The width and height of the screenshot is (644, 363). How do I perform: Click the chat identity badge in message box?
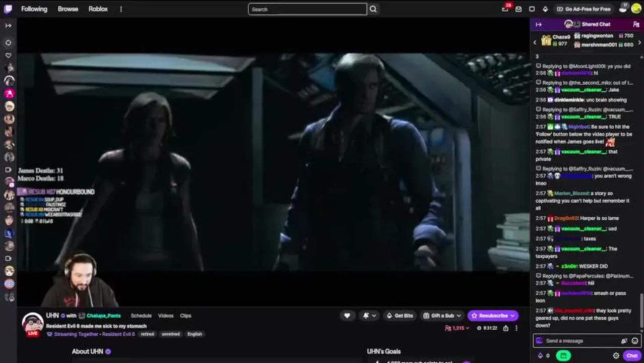[539, 341]
